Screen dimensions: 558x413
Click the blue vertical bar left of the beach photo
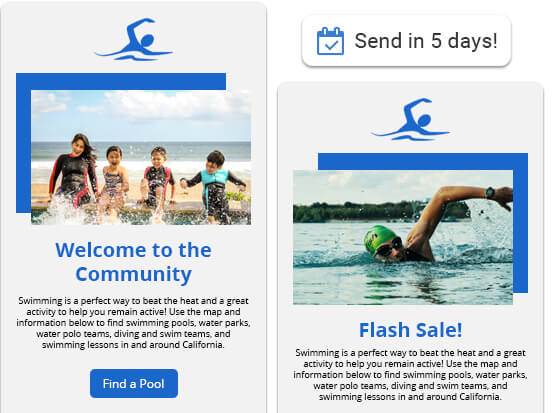coord(23,151)
